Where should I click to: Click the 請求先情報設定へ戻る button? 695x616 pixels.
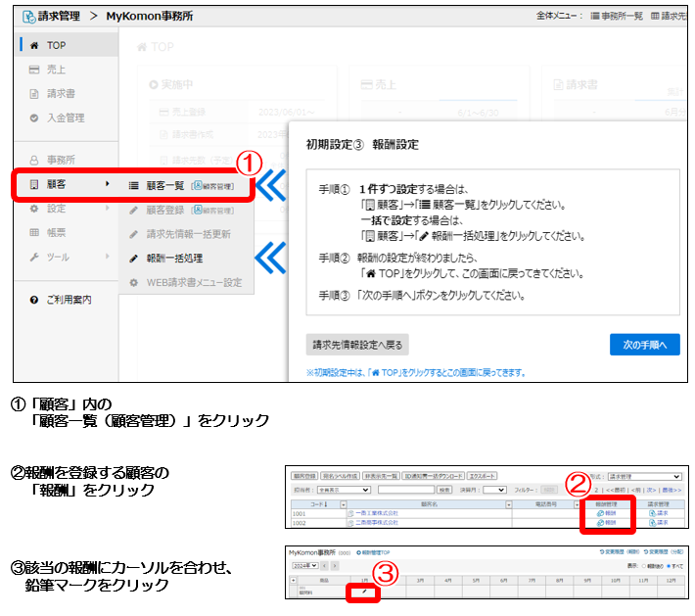coord(356,345)
